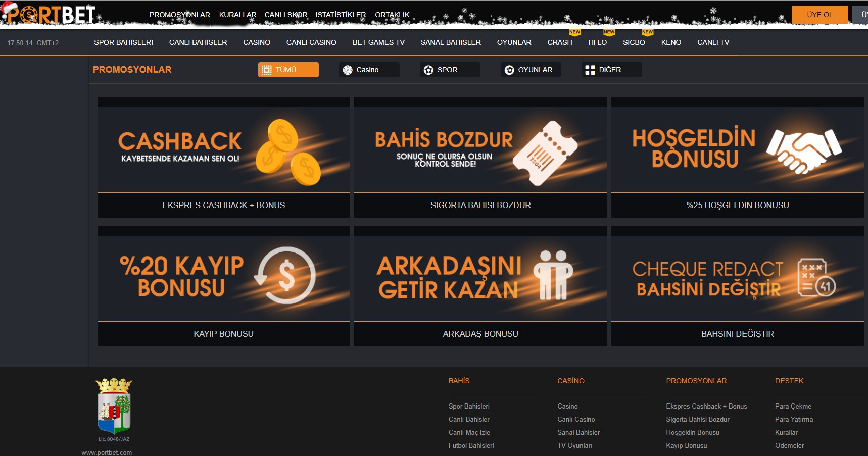Image resolution: width=868 pixels, height=456 pixels.
Task: Open the Canlı TV tab
Action: click(x=712, y=42)
